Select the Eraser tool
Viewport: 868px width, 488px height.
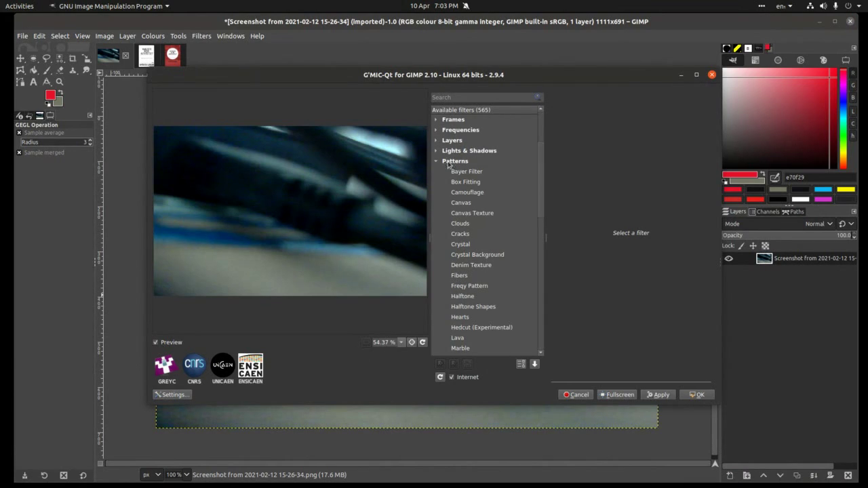coord(60,70)
